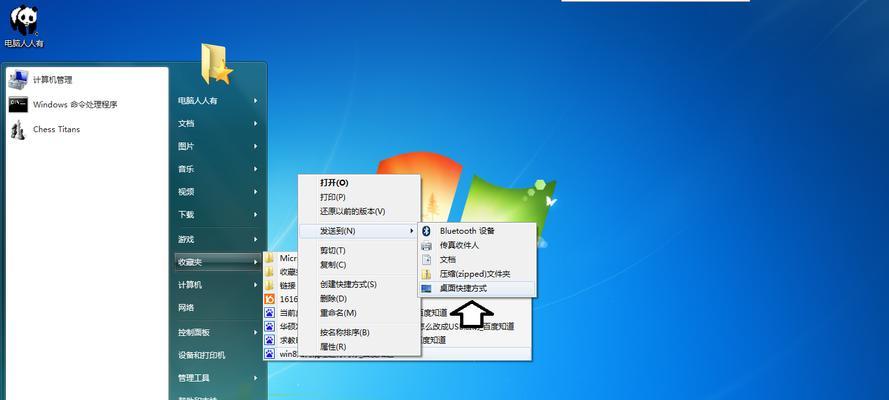Screen dimensions: 889x400
Task: Open 图片 library link
Action: pyautogui.click(x=186, y=146)
